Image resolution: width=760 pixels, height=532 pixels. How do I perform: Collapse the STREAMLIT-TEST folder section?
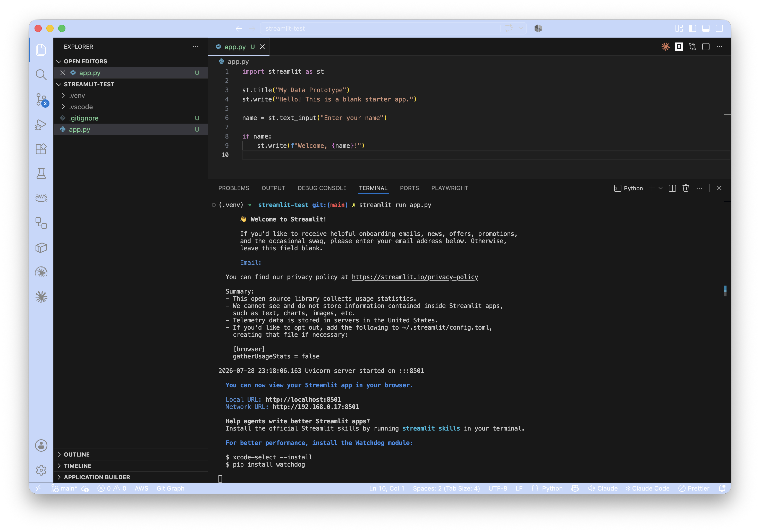pyautogui.click(x=130, y=84)
